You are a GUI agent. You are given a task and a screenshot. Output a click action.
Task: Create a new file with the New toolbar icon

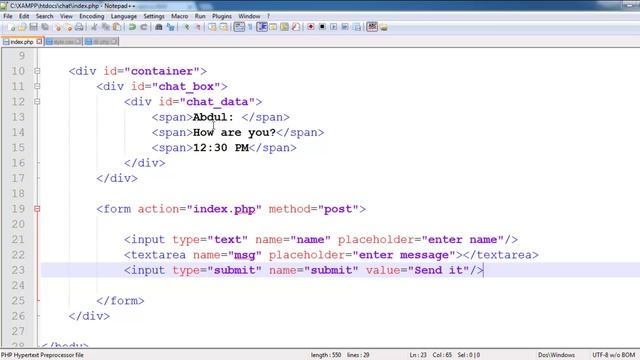[x=11, y=27]
